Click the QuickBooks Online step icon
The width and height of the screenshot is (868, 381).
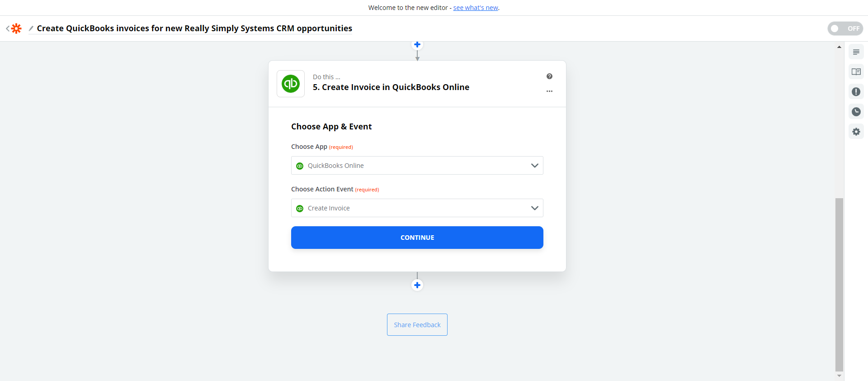[290, 83]
